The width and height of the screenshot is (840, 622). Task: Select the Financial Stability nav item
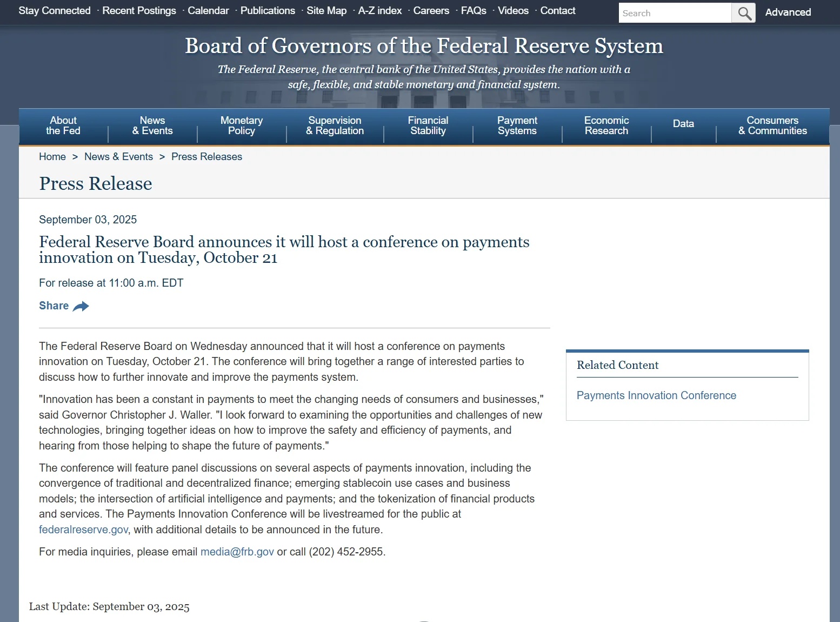pyautogui.click(x=428, y=125)
